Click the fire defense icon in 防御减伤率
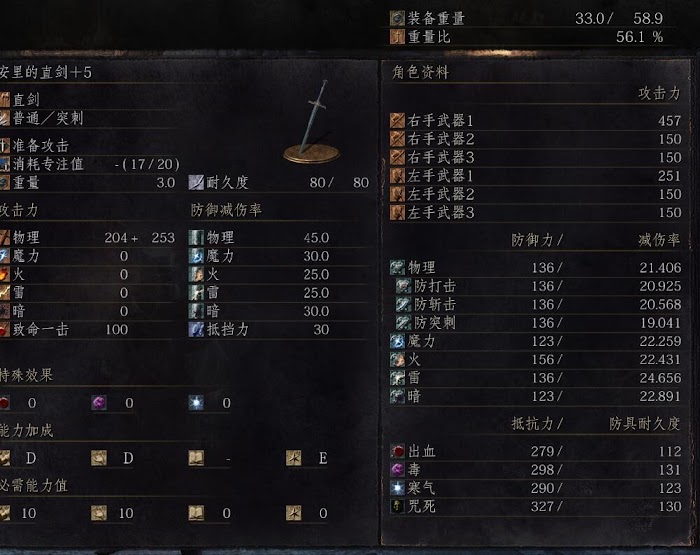The height and width of the screenshot is (555, 700). [196, 274]
